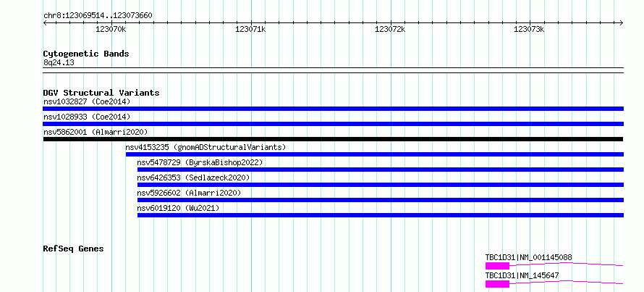
Task: Open nsv6426353 (Sedlazeck2020) label
Action: [x=193, y=178]
